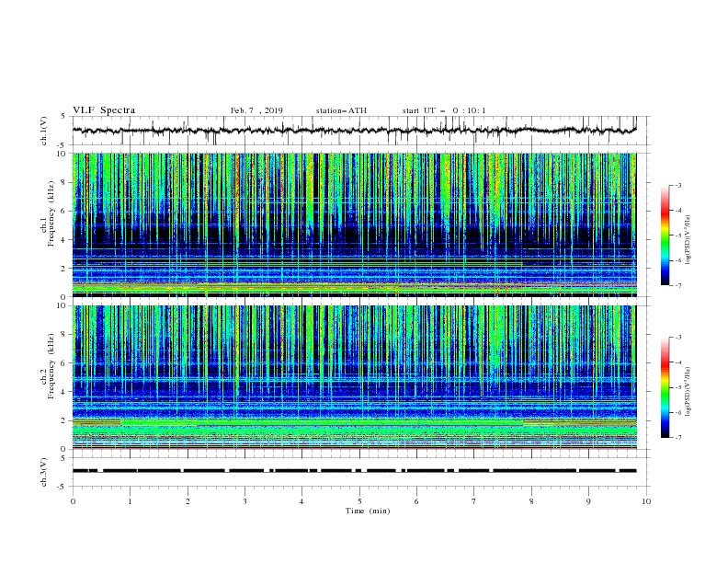The height and width of the screenshot is (563, 728).
Task: Click the log(PSD) label beside ch.1 color bar
Action: tap(688, 240)
